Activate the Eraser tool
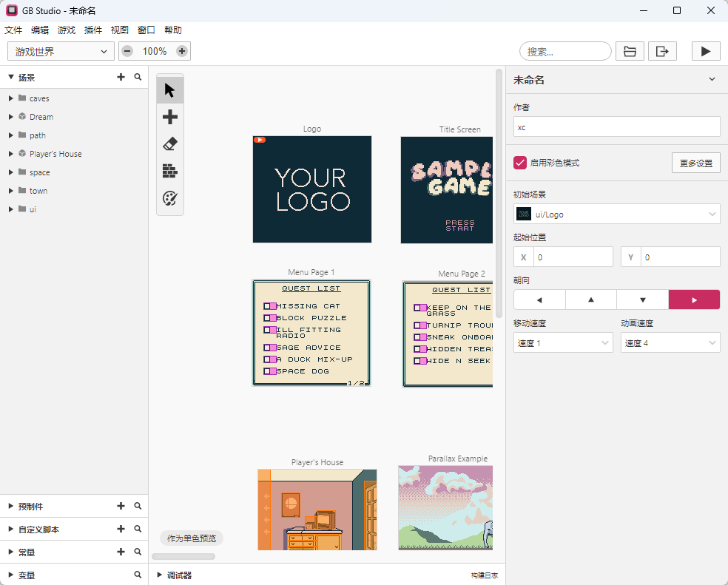Screen dimensions: 728x585 click(x=170, y=144)
